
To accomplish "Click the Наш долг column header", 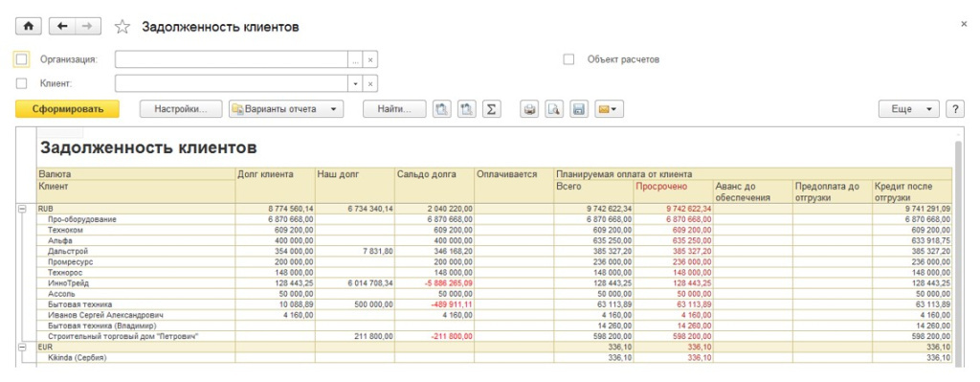I will (354, 185).
